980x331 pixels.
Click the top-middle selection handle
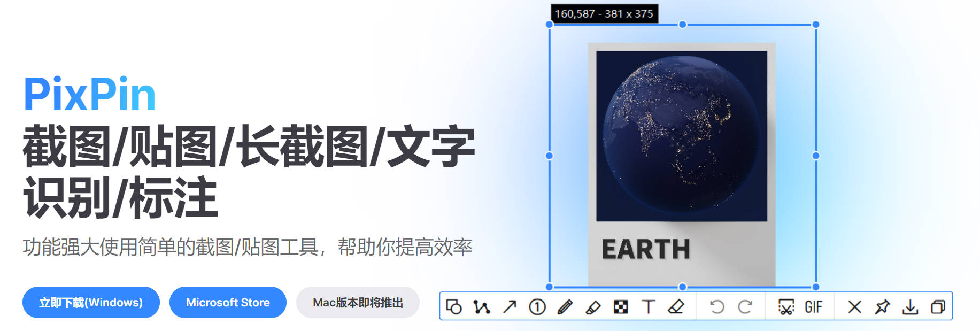tap(682, 25)
